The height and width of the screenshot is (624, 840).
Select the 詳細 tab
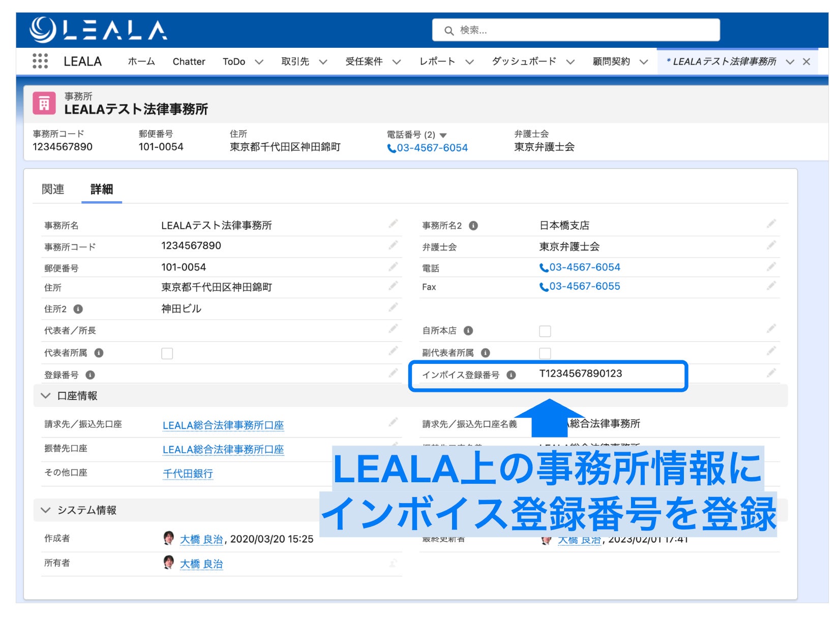[102, 189]
